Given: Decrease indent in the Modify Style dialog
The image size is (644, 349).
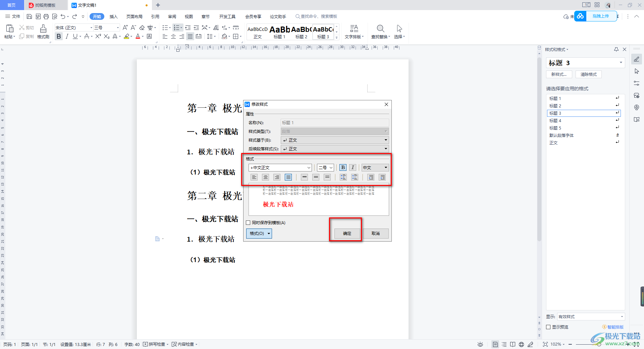Looking at the screenshot, I should pos(371,177).
